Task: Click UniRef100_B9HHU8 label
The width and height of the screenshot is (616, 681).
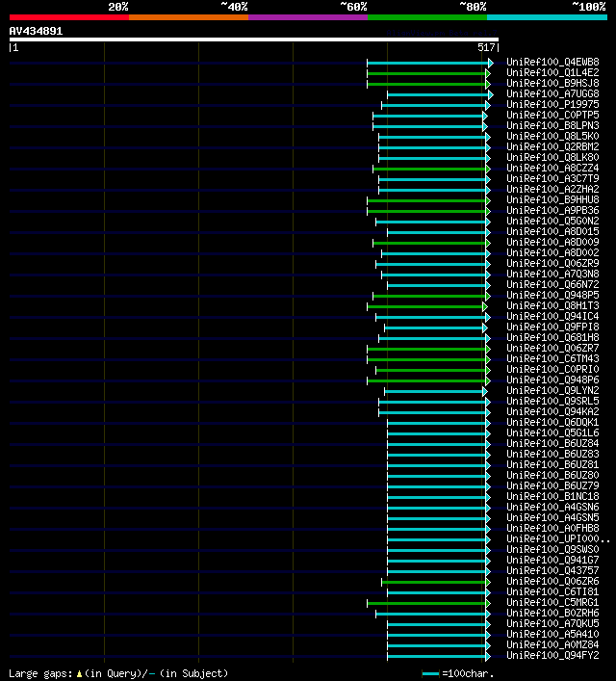Action: [x=552, y=199]
